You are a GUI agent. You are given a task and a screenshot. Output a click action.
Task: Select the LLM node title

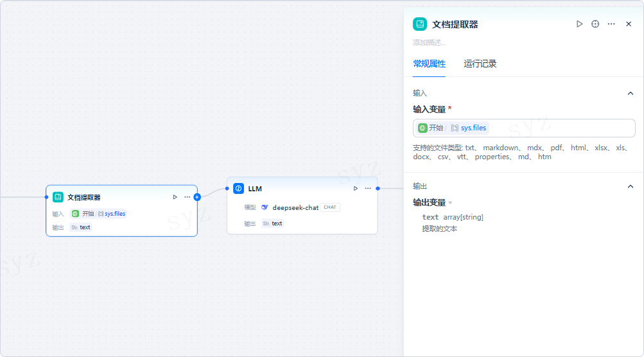tap(255, 189)
